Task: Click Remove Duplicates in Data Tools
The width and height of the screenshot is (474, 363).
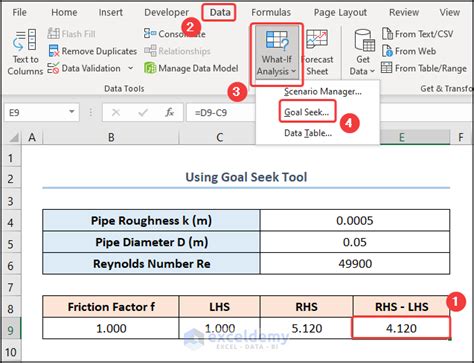Action: pyautogui.click(x=93, y=51)
